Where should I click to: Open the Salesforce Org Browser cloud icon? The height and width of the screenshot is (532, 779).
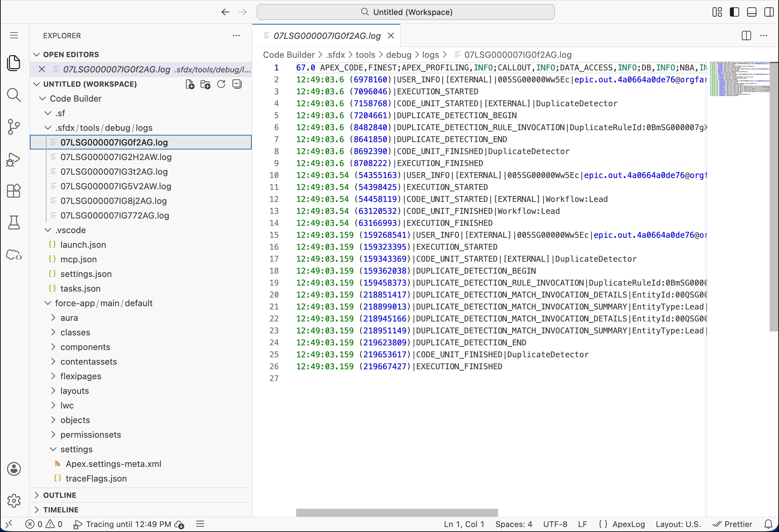pos(14,255)
